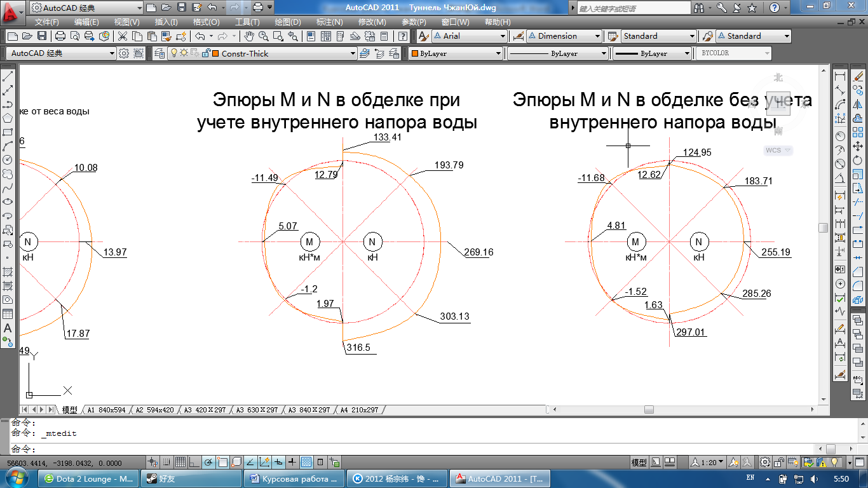Viewport: 868px width, 488px height.
Task: Click the keyword search input field
Action: pyautogui.click(x=633, y=8)
